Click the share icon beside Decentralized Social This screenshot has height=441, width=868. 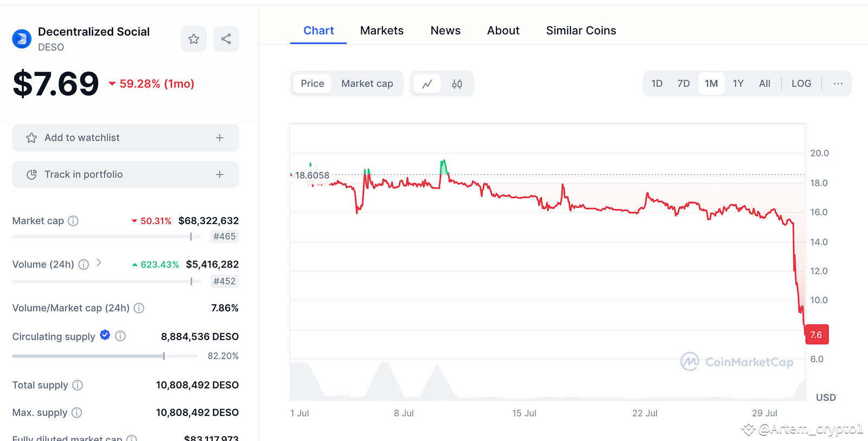point(226,39)
